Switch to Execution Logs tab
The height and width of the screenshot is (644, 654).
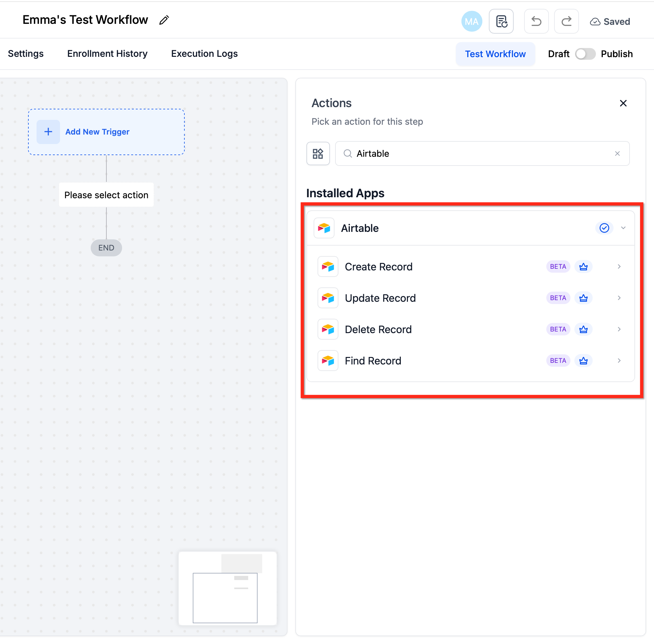204,54
